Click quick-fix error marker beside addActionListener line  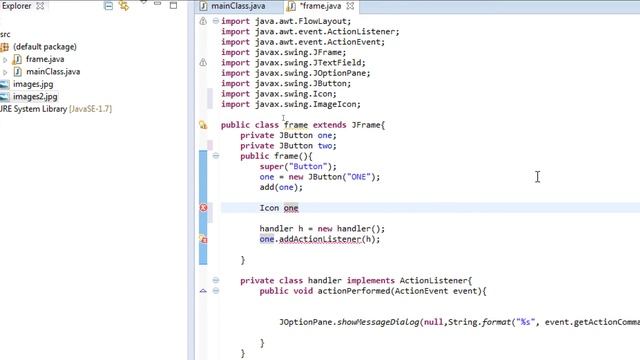(x=203, y=239)
